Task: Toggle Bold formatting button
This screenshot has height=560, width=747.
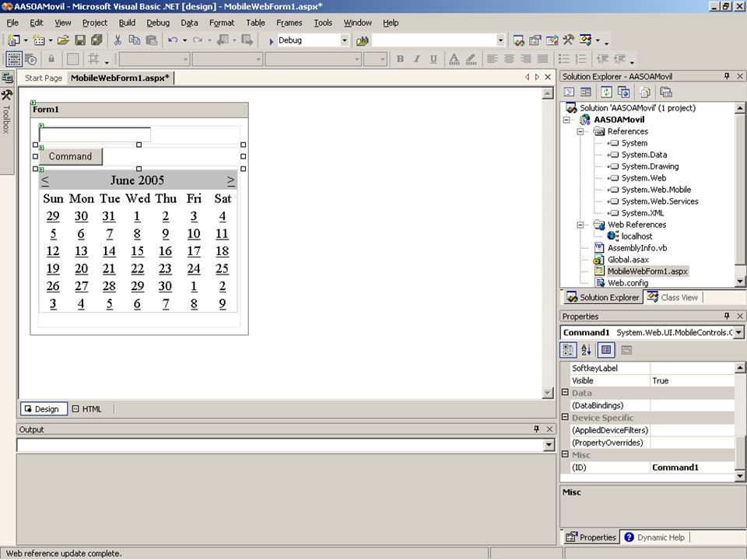Action: click(400, 59)
